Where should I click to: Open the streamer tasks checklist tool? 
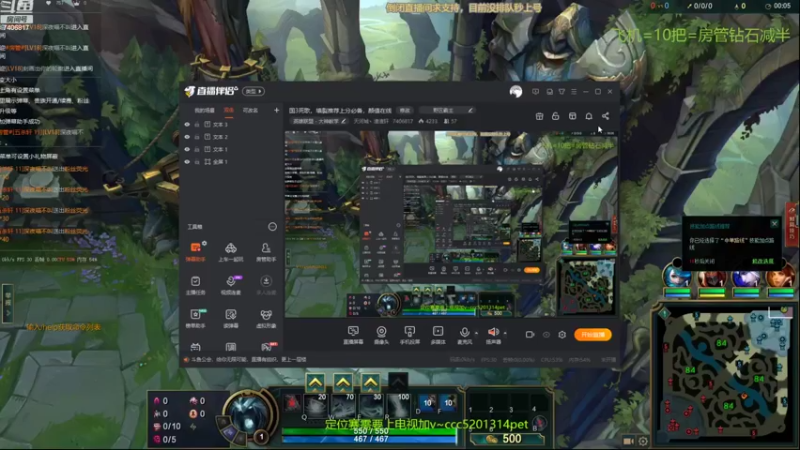click(x=195, y=285)
